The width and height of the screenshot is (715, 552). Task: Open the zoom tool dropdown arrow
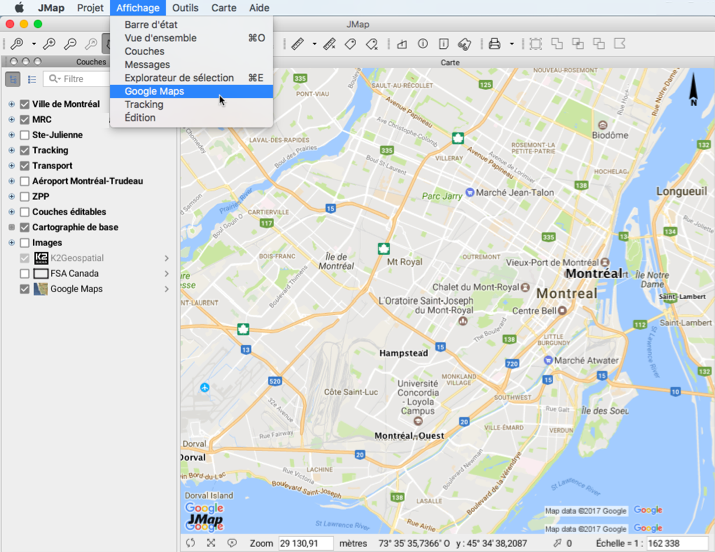pos(34,44)
